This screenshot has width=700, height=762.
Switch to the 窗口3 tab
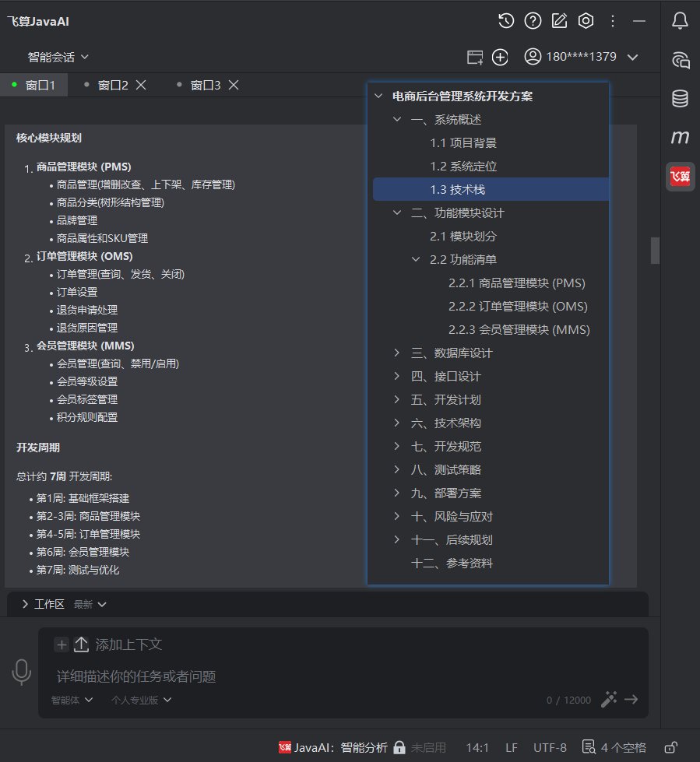205,85
